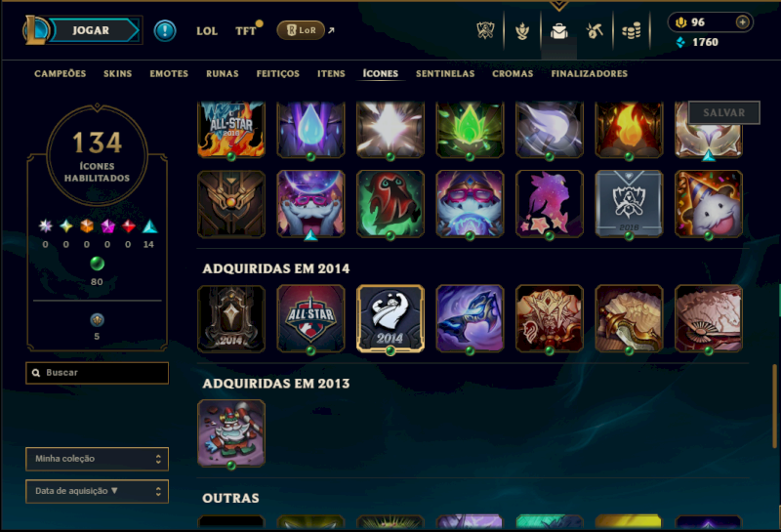Select the 2013 snowman Gragas icon
This screenshot has width=781, height=532.
(x=231, y=432)
